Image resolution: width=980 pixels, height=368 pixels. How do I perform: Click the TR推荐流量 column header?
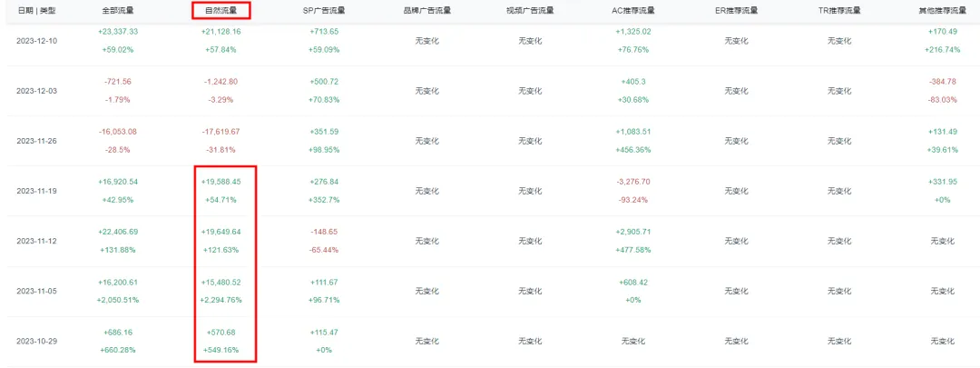[x=839, y=11]
